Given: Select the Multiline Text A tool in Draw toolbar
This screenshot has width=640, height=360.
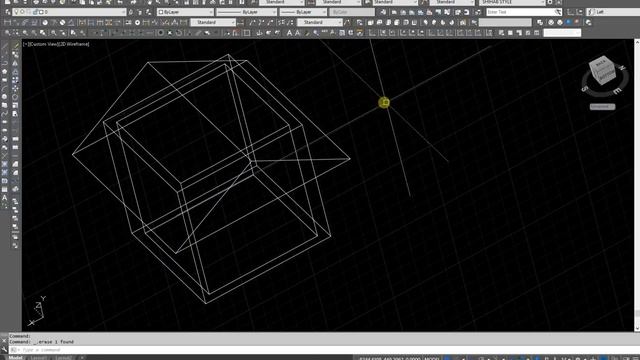Looking at the screenshot, I should [x=4, y=198].
